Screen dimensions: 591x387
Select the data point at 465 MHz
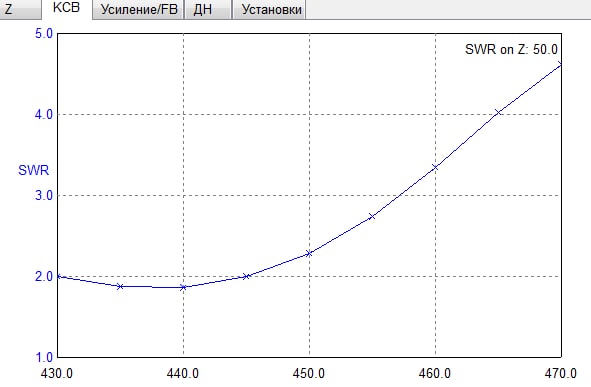498,112
